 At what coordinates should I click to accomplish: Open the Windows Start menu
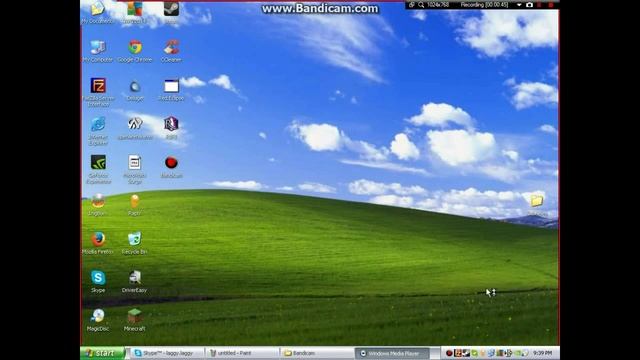point(102,353)
